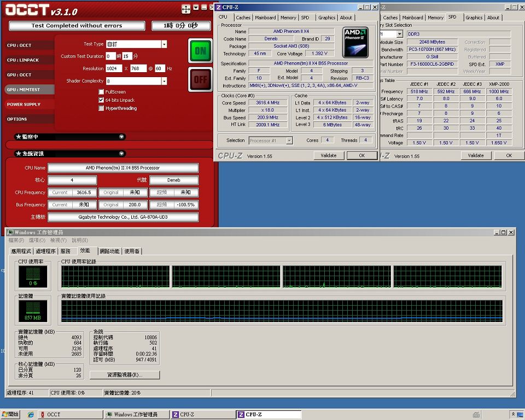Click the Core Speed value 3616.4 MHz
Image resolution: width=525 pixels, height=420 pixels.
tap(267, 103)
